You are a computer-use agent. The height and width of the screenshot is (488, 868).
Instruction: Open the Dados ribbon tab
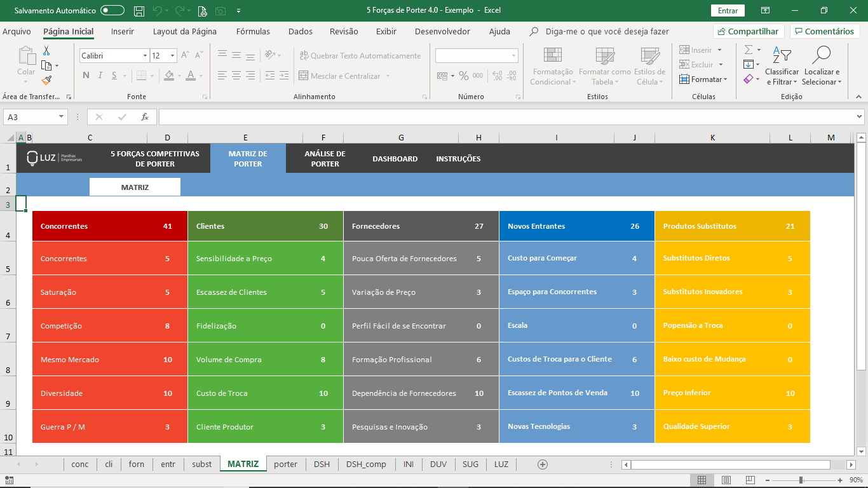(x=301, y=31)
